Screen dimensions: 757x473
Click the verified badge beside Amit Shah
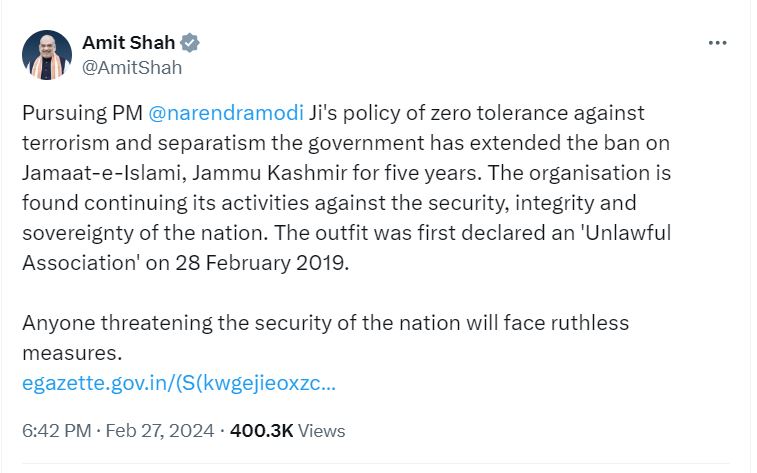click(190, 43)
